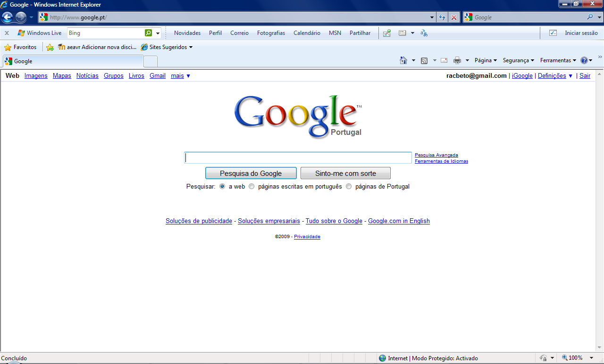Select the Google browser tab
Image resolution: width=604 pixels, height=364 pixels.
[73, 61]
